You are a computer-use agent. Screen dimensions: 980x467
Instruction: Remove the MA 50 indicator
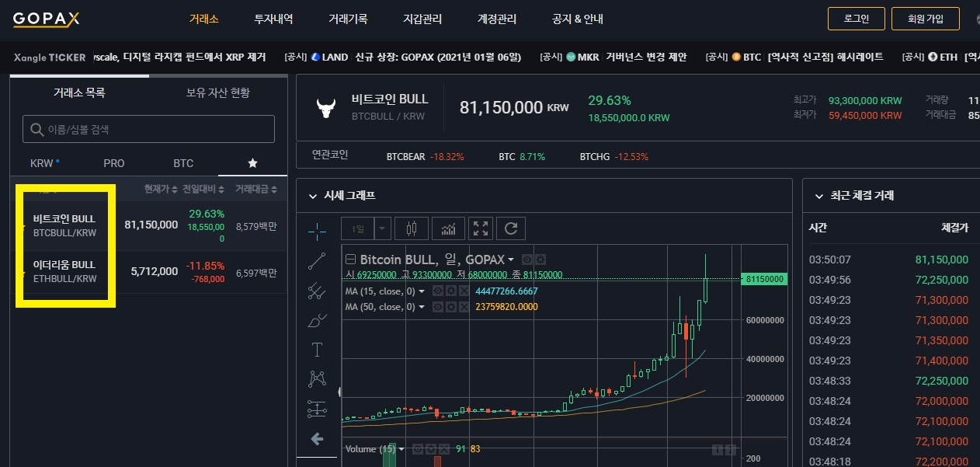pyautogui.click(x=463, y=307)
